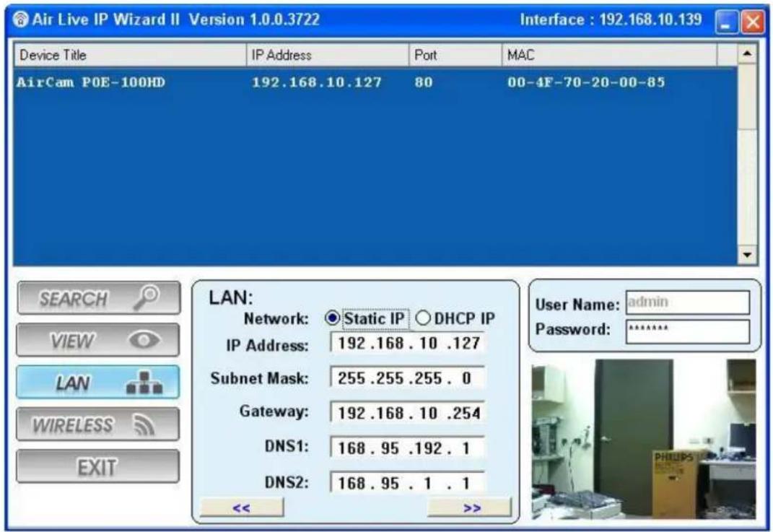The width and height of the screenshot is (773, 532).
Task: Click the device list scroll up arrow
Action: click(747, 53)
